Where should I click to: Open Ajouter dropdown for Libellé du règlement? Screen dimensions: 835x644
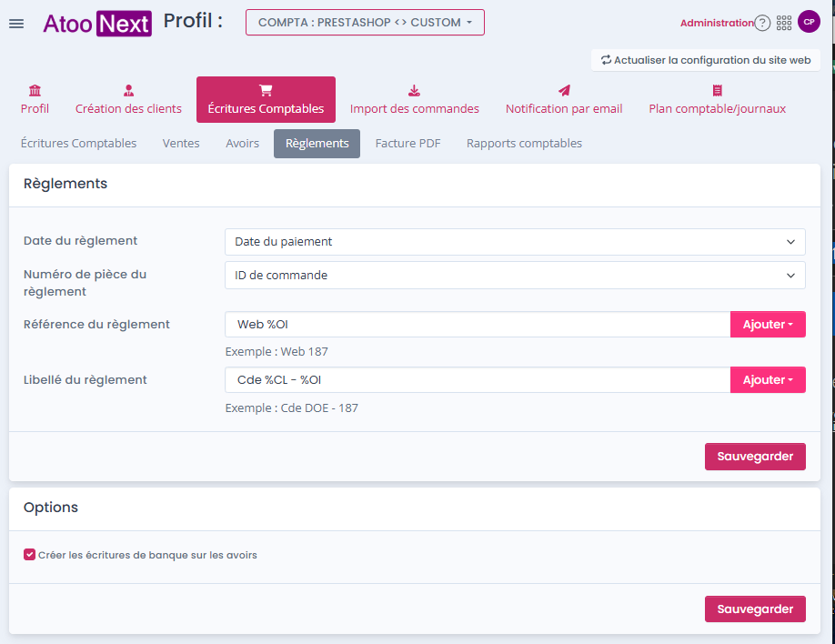[768, 380]
